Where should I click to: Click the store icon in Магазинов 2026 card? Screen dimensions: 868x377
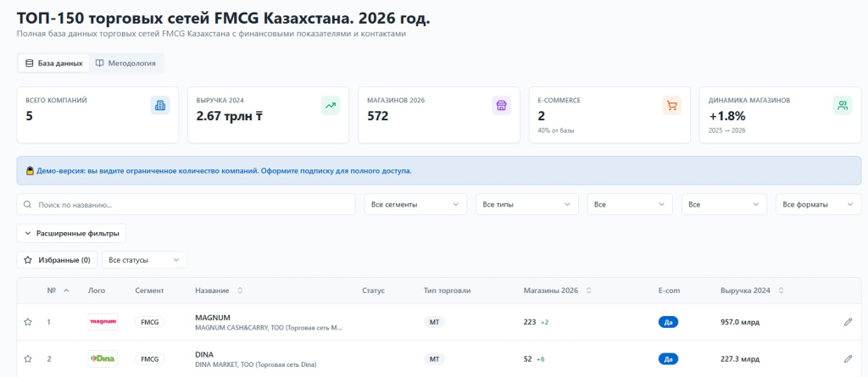click(x=501, y=106)
